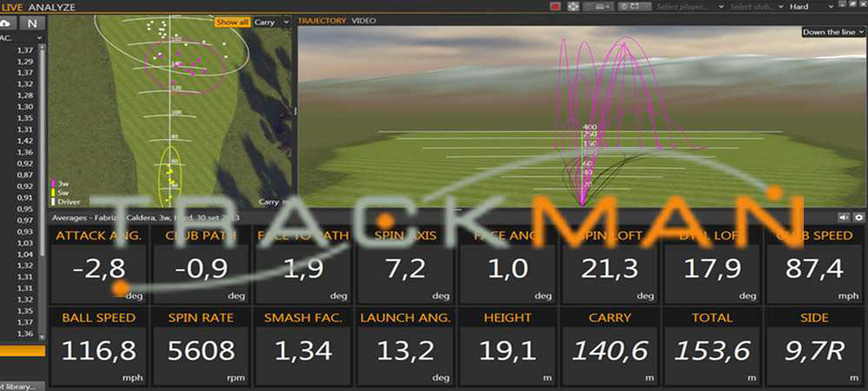This screenshot has height=391, width=868.
Task: Select the DYN. LOFT data tile
Action: (712, 263)
